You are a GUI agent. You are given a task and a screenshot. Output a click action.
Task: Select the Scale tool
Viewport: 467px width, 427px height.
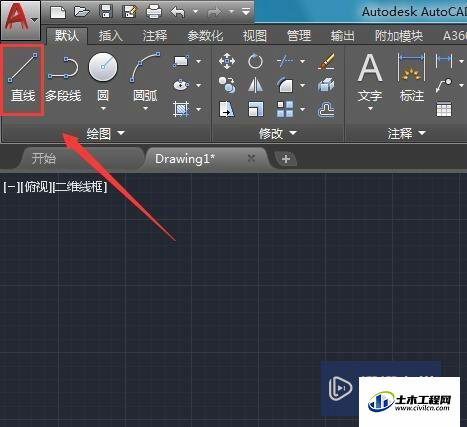click(x=256, y=109)
